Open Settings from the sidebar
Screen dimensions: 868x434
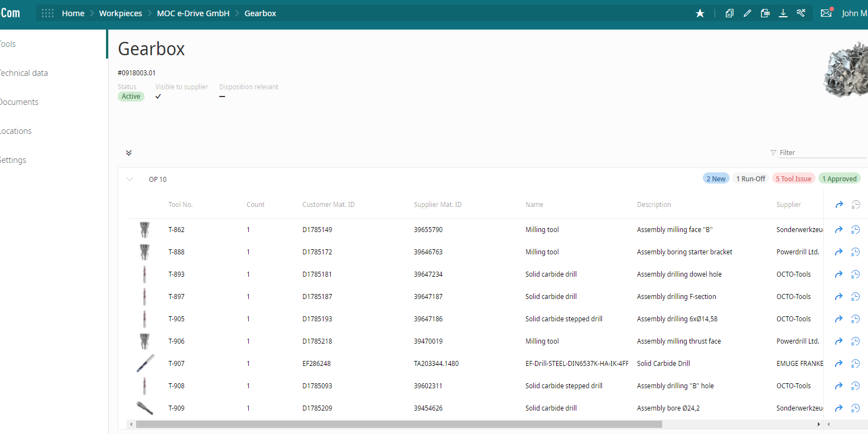click(x=13, y=160)
